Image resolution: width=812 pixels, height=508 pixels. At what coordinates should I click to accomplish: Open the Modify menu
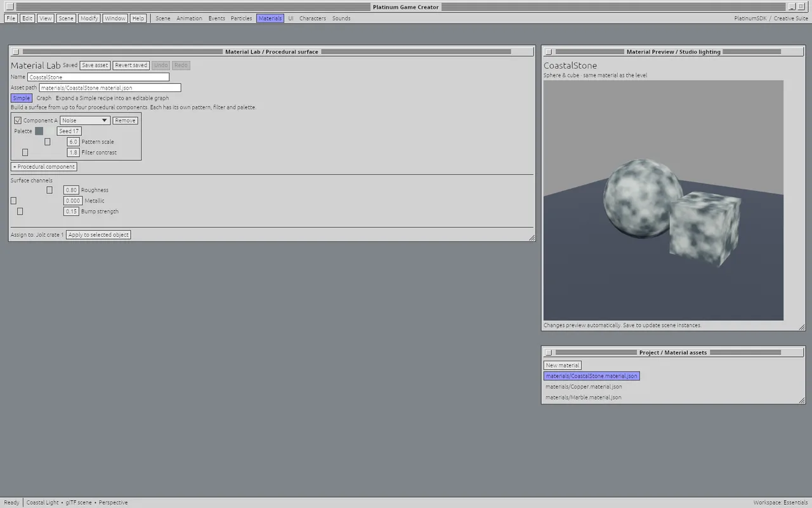(x=89, y=18)
